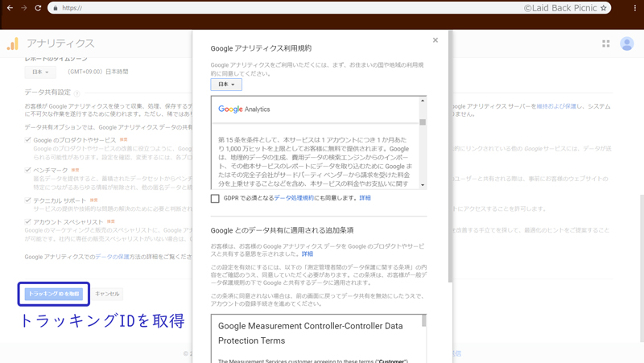Viewport: 644px width, 363px height.
Task: Toggle the Account Specialist (アカウント スペシャリスト) checkbox
Action: click(x=28, y=221)
